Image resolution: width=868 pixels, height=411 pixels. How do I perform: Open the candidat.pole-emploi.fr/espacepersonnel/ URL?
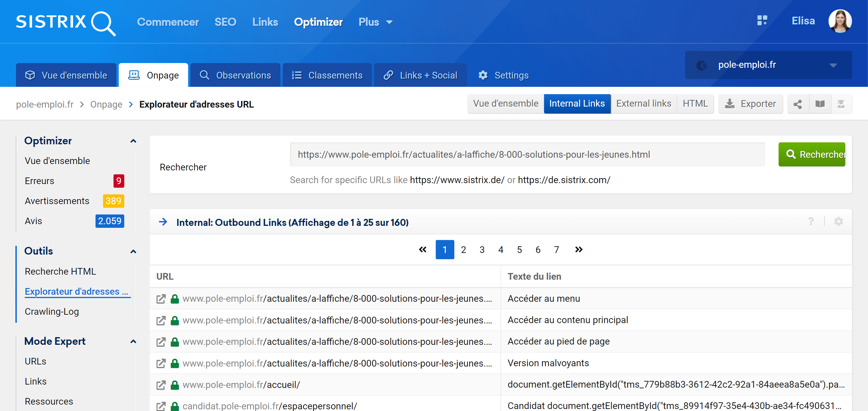tap(269, 406)
